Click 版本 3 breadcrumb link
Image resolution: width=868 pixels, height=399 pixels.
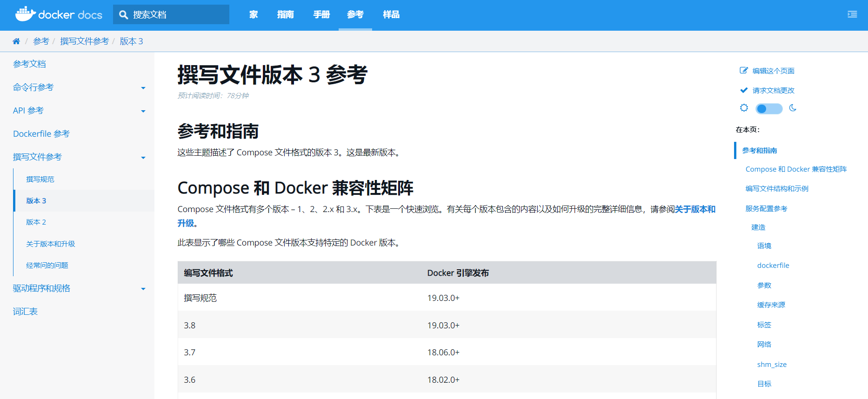[131, 41]
